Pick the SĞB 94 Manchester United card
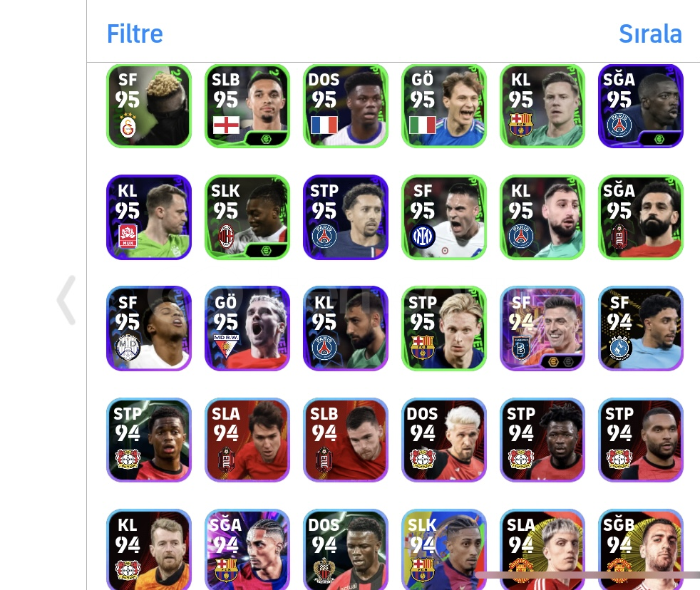 pyautogui.click(x=641, y=550)
